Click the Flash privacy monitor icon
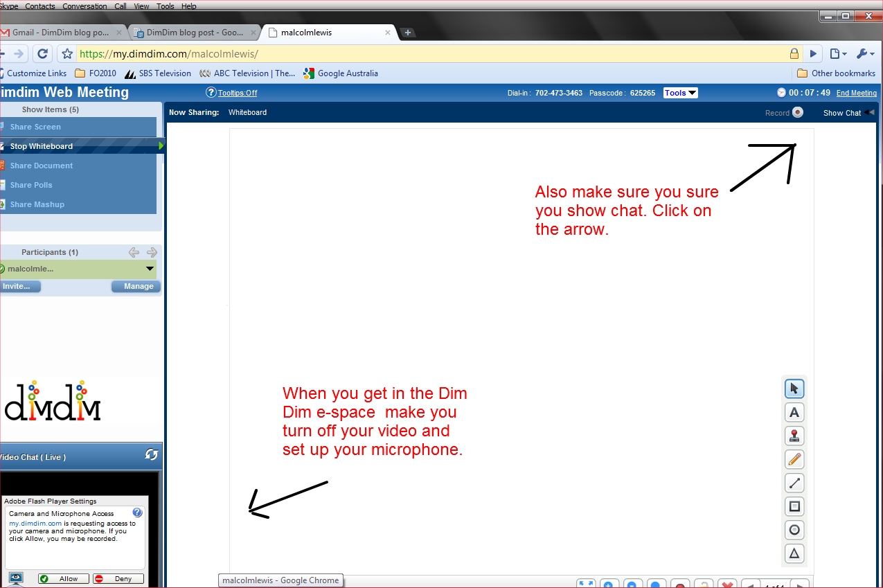This screenshot has width=883, height=588. (x=15, y=578)
